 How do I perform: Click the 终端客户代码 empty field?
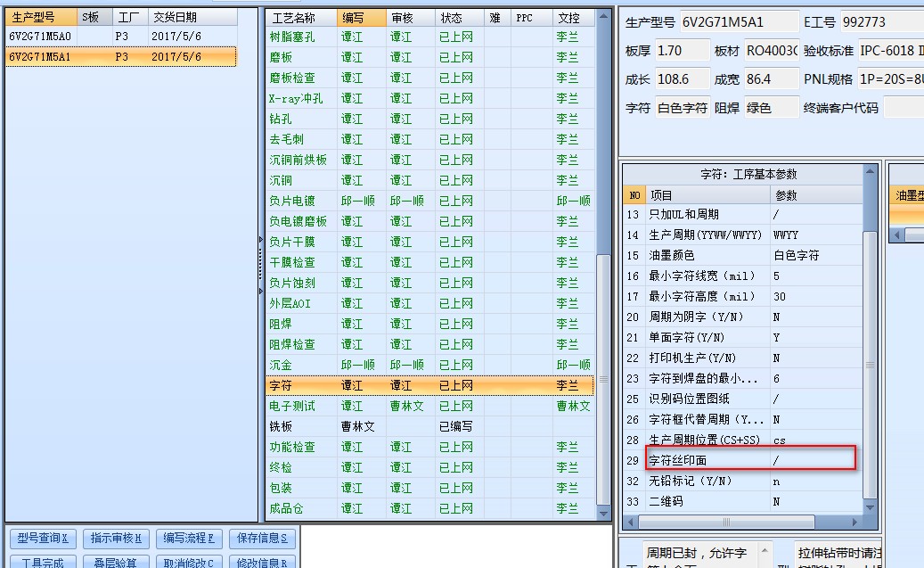pos(904,108)
